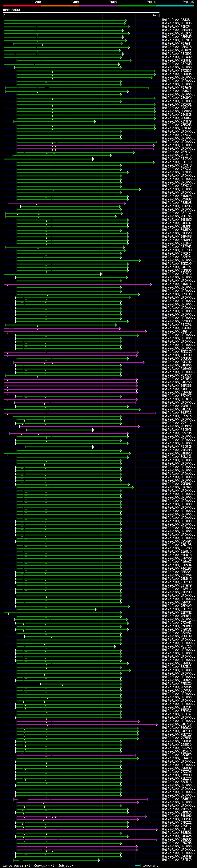The width and height of the screenshot is (197, 868).
Task: Open the purple-bar hit UniRef100_A8JB08
Action: click(177, 203)
